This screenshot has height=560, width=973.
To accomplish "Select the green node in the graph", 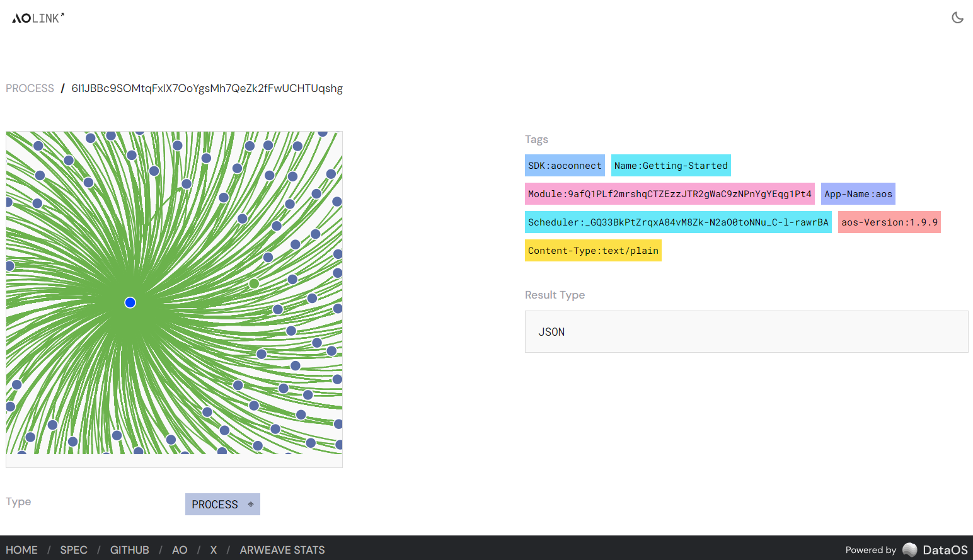I will [254, 284].
